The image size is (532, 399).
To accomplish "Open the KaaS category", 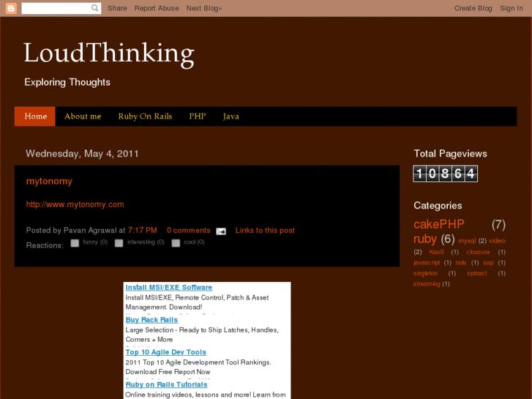I will (x=436, y=252).
